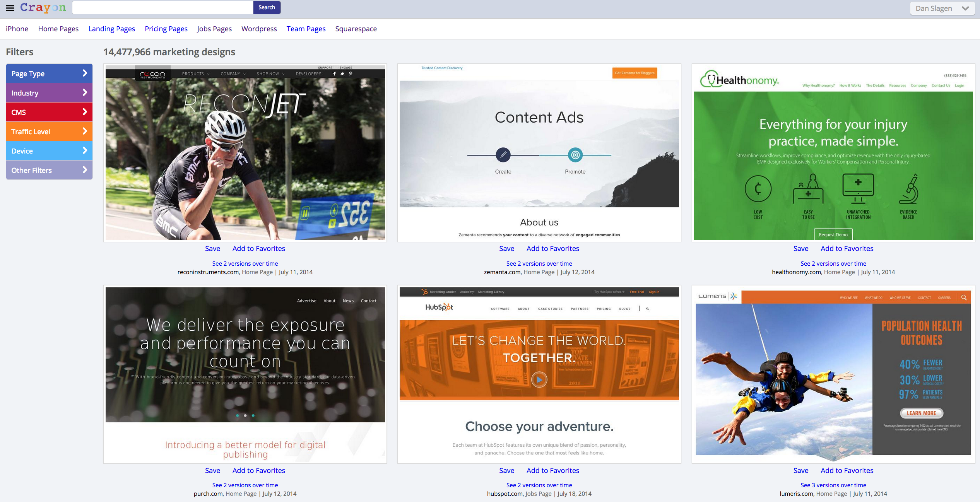980x502 pixels.
Task: Expand the CMS filter
Action: click(x=49, y=112)
